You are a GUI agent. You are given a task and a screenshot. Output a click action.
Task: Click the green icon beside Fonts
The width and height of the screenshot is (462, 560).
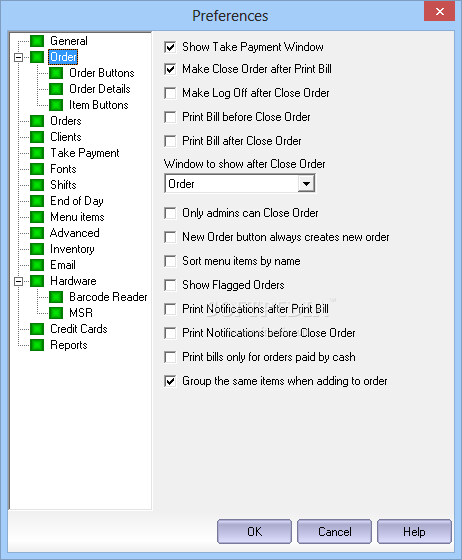[37, 169]
